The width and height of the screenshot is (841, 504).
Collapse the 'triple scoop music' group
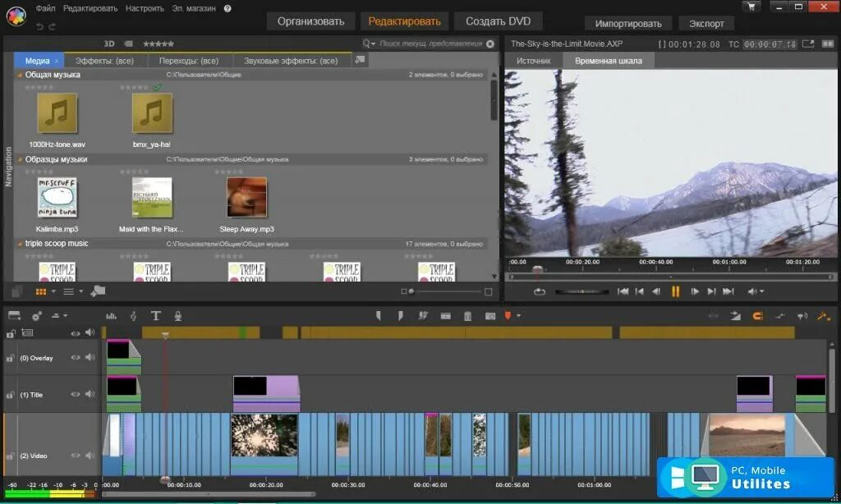point(20,244)
